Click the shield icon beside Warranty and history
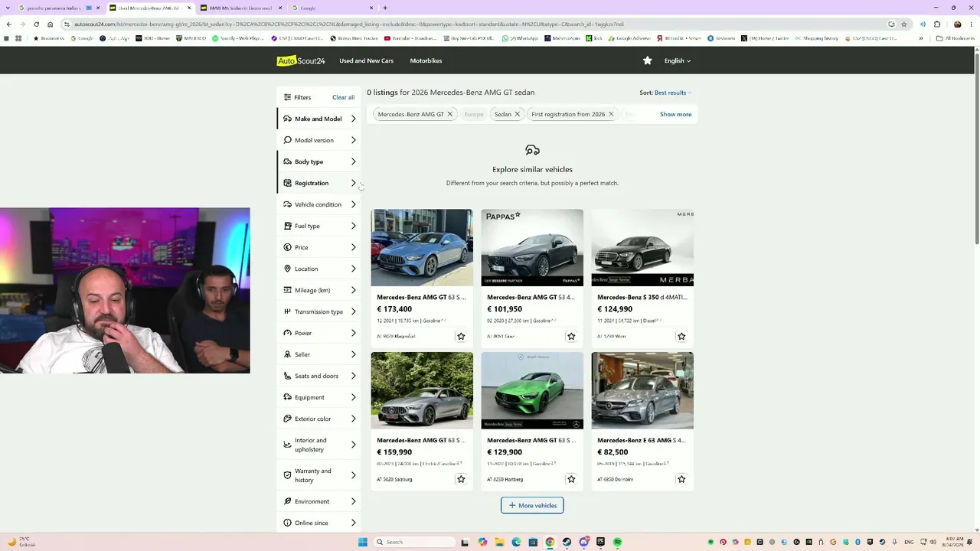The height and width of the screenshot is (551, 980). (287, 475)
